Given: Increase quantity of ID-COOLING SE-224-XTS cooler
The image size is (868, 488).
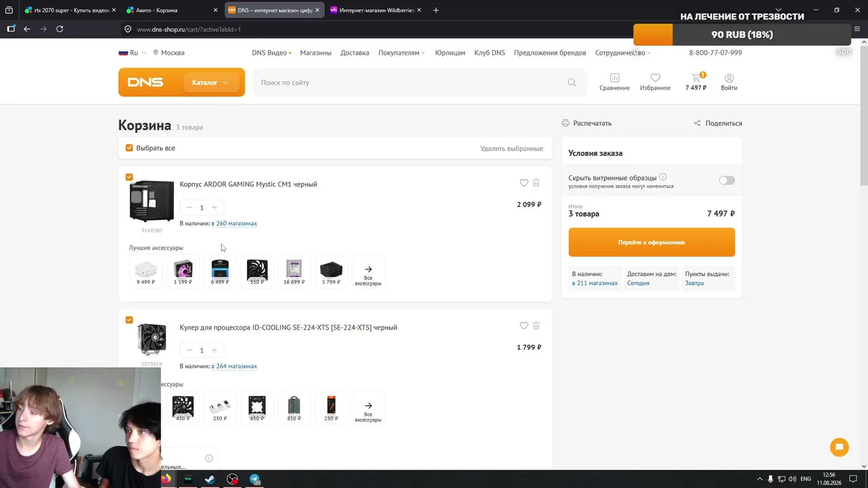Looking at the screenshot, I should [214, 350].
